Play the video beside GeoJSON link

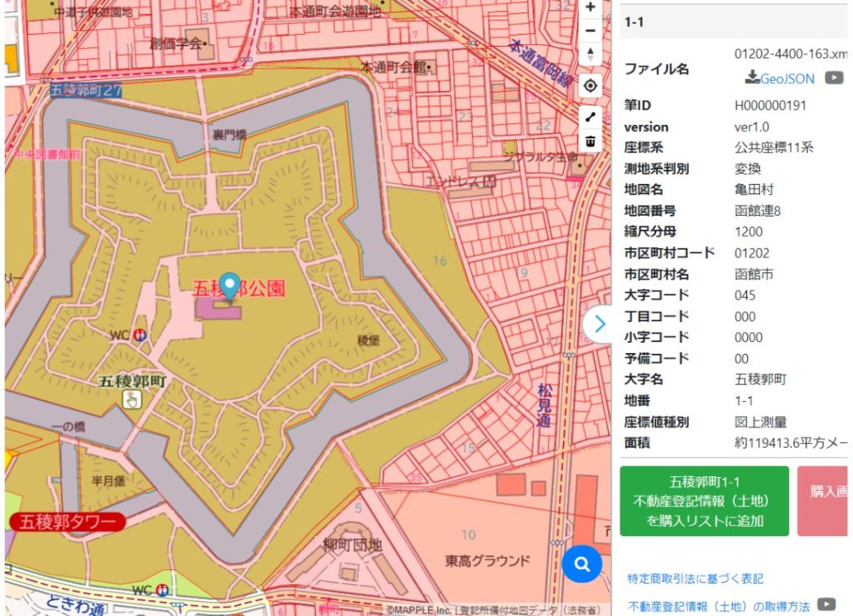click(x=834, y=78)
